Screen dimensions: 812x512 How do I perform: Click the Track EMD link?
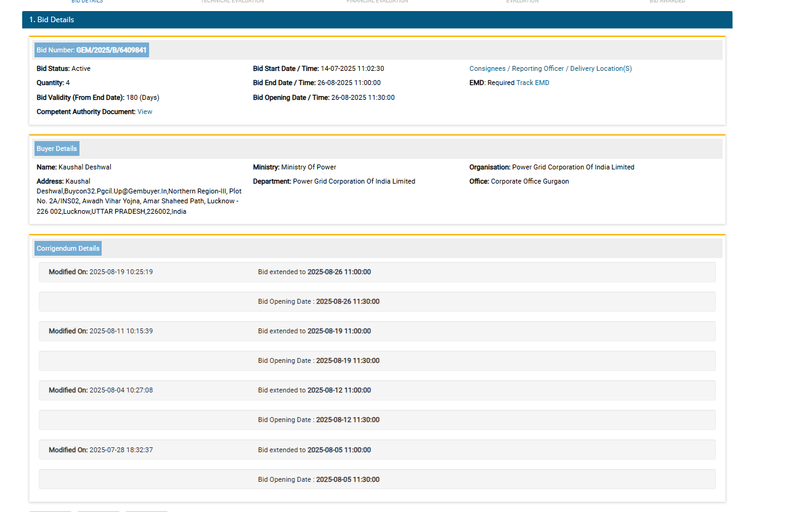pos(532,83)
